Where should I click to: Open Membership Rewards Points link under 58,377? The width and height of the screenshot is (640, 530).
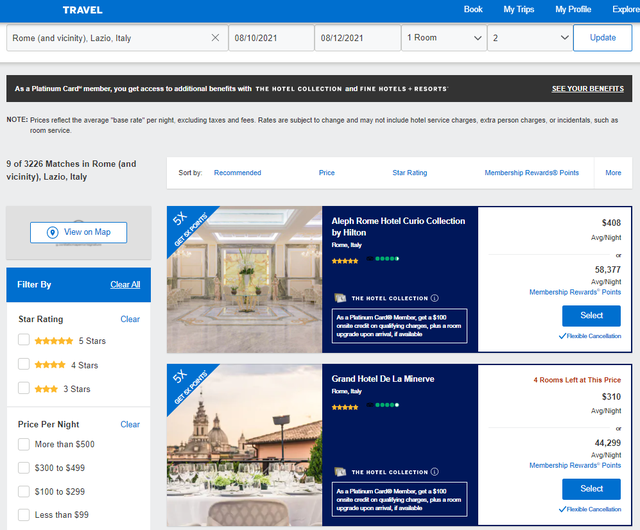[575, 292]
